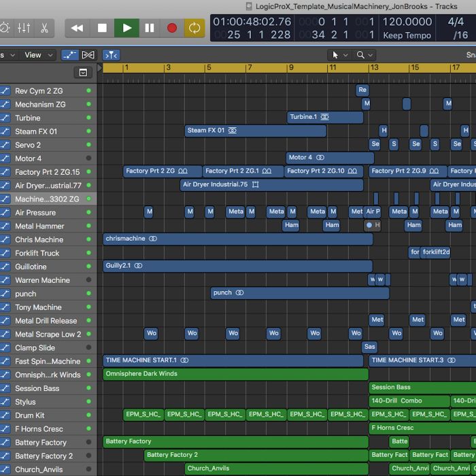
Task: Open the View menu dropdown
Action: (39, 55)
